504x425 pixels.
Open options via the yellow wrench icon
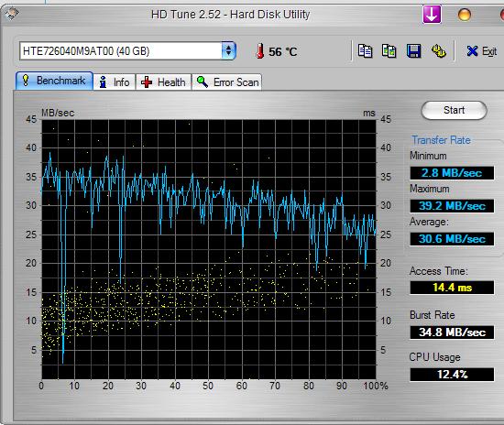pyautogui.click(x=438, y=50)
